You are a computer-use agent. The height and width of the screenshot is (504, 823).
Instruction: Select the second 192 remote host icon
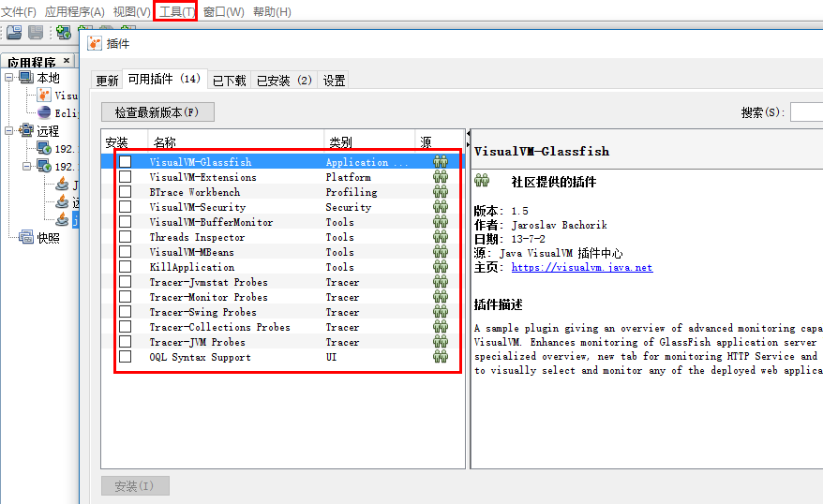(44, 166)
